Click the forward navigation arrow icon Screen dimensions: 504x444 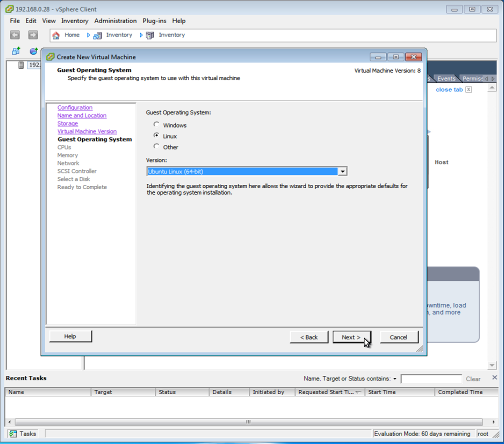33,34
